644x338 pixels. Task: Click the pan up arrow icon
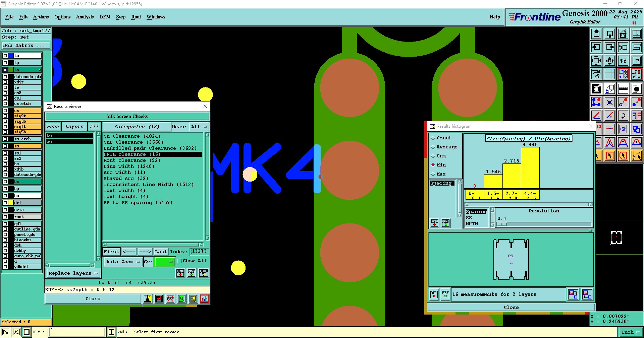pyautogui.click(x=596, y=34)
